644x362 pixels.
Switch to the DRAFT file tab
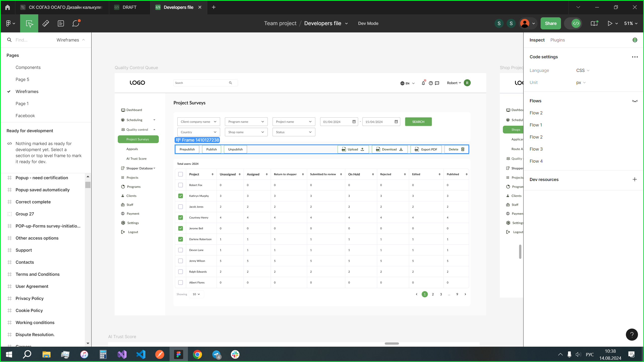pyautogui.click(x=129, y=7)
